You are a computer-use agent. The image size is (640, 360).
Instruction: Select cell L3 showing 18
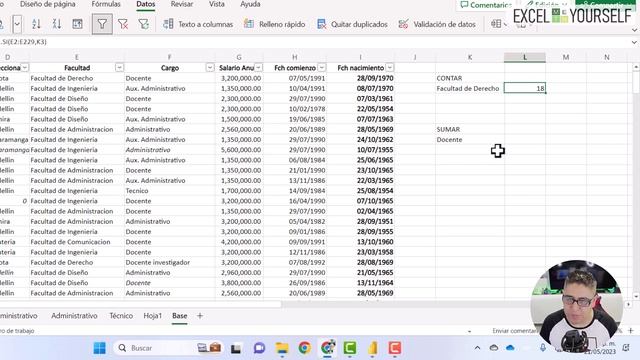tap(525, 88)
